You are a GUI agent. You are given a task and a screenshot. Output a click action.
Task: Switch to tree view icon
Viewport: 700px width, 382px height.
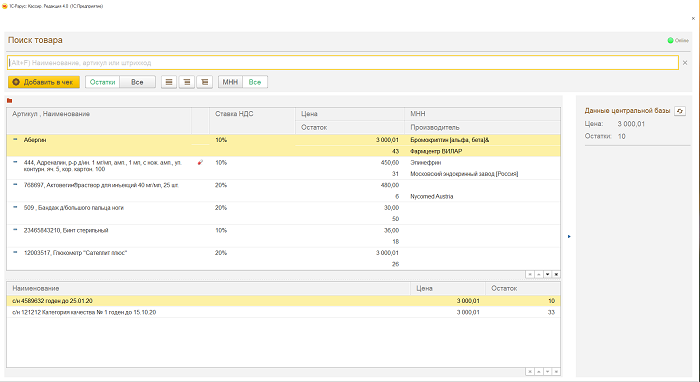(204, 82)
